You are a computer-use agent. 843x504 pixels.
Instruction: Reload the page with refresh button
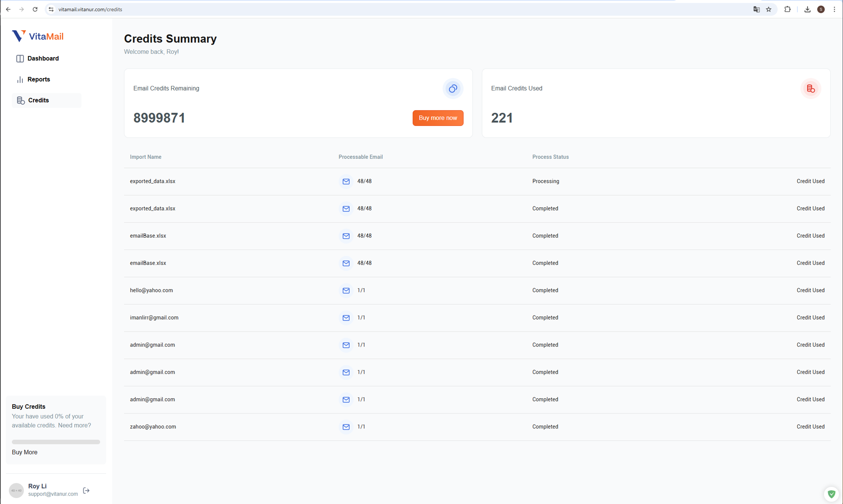click(x=35, y=10)
